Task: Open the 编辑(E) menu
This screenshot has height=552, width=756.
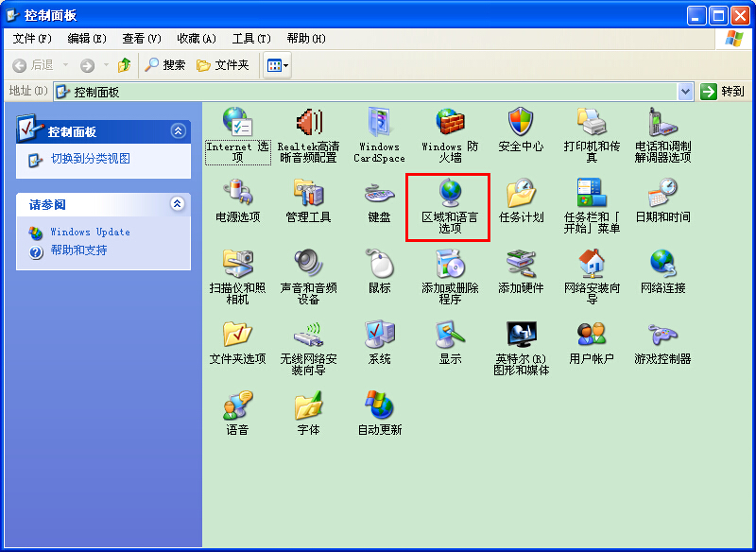Action: pos(87,39)
